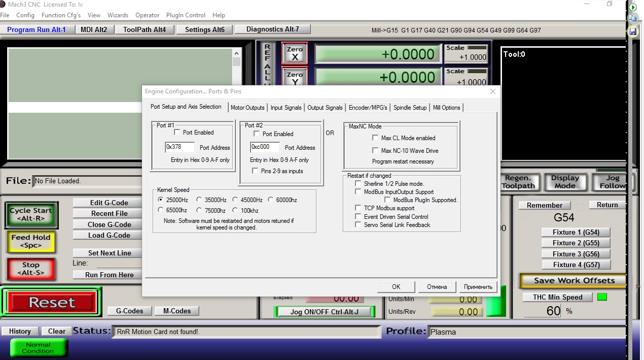Click the Отмена cancel button
Viewport: 644px width, 360px height.
[x=437, y=287]
